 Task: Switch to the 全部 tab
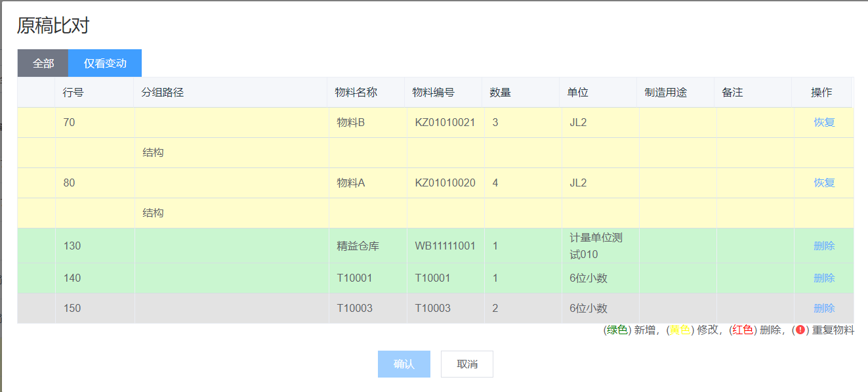point(43,64)
